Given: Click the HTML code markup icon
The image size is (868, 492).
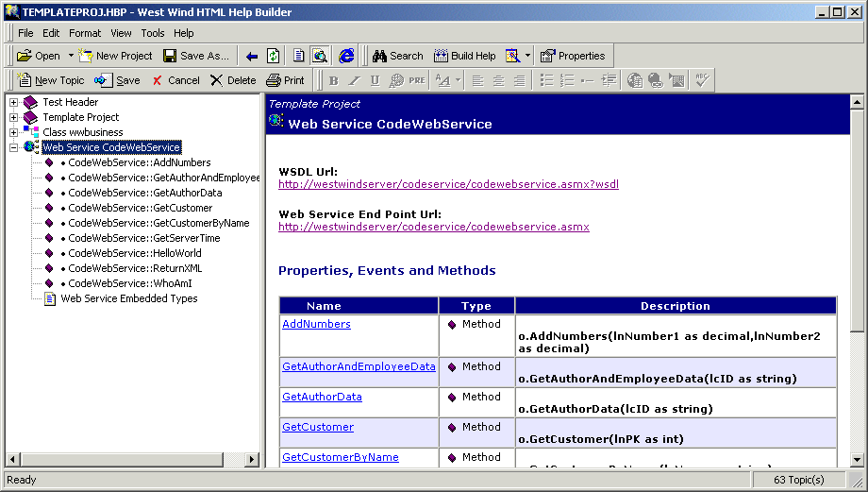Looking at the screenshot, I should (x=396, y=81).
